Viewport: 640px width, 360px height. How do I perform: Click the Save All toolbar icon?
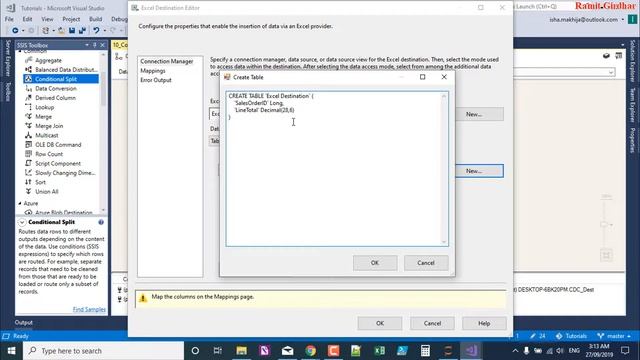(82, 31)
